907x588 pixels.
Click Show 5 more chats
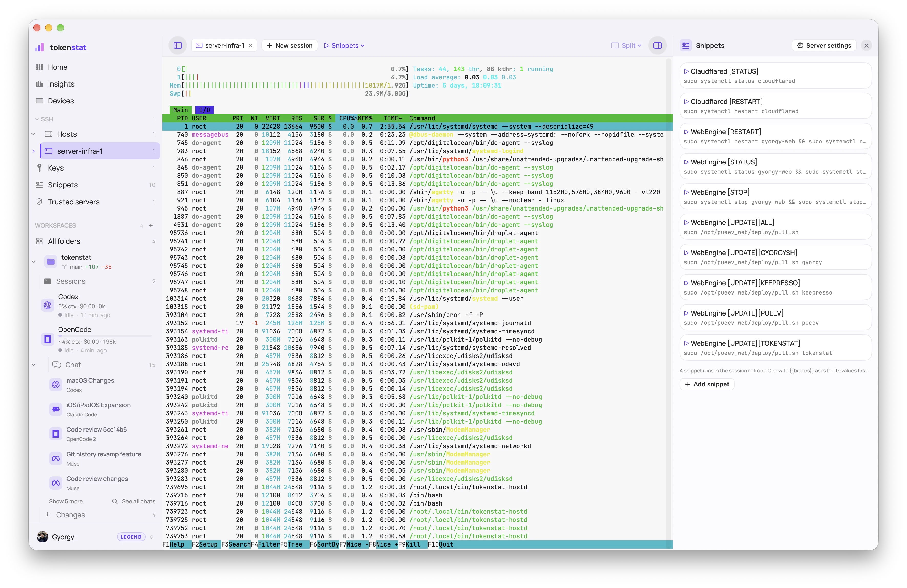pos(66,501)
